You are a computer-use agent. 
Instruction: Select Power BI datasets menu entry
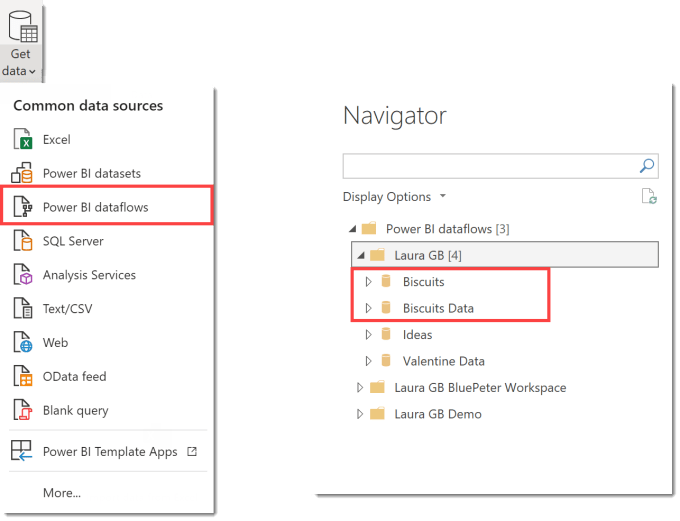(x=92, y=174)
